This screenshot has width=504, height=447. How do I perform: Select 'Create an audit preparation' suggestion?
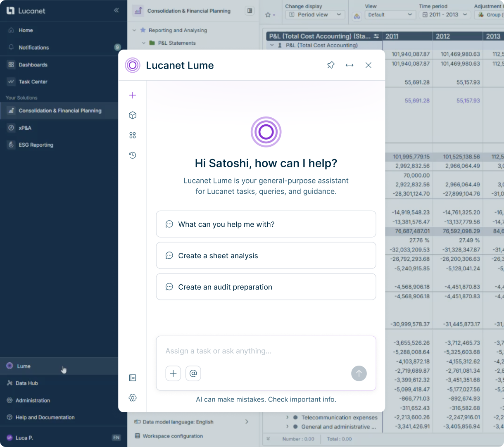point(266,287)
